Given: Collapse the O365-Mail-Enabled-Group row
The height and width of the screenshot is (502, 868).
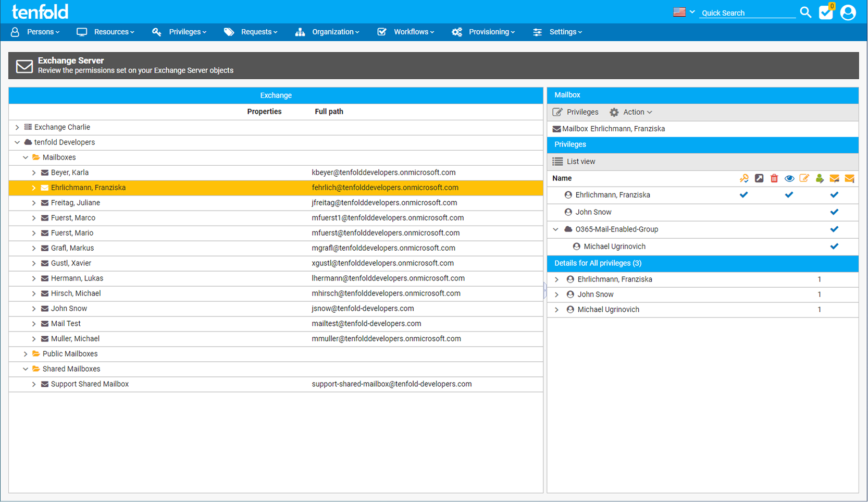Looking at the screenshot, I should [556, 229].
